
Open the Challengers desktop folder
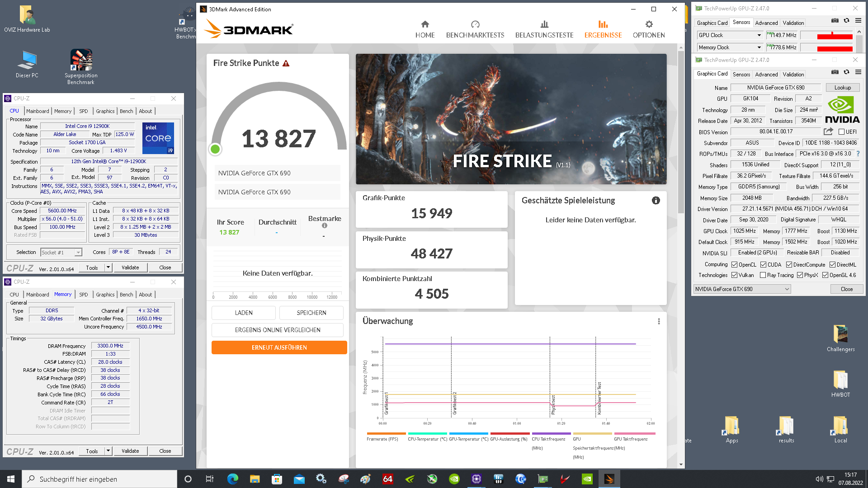840,338
